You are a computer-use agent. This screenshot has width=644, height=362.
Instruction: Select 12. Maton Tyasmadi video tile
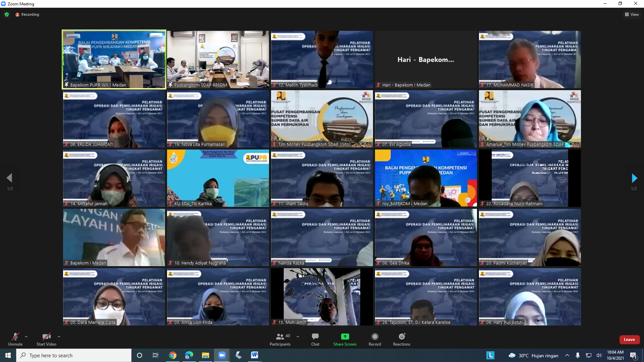322,59
